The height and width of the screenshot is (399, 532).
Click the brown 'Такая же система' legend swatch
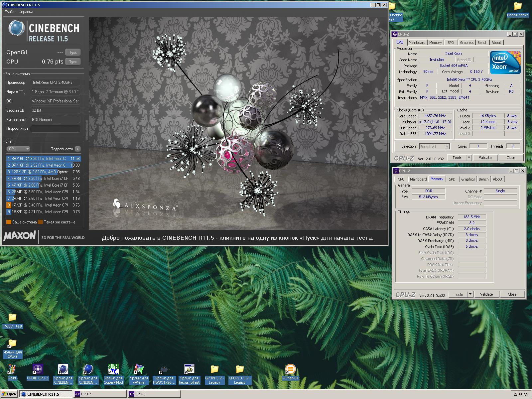(x=41, y=222)
